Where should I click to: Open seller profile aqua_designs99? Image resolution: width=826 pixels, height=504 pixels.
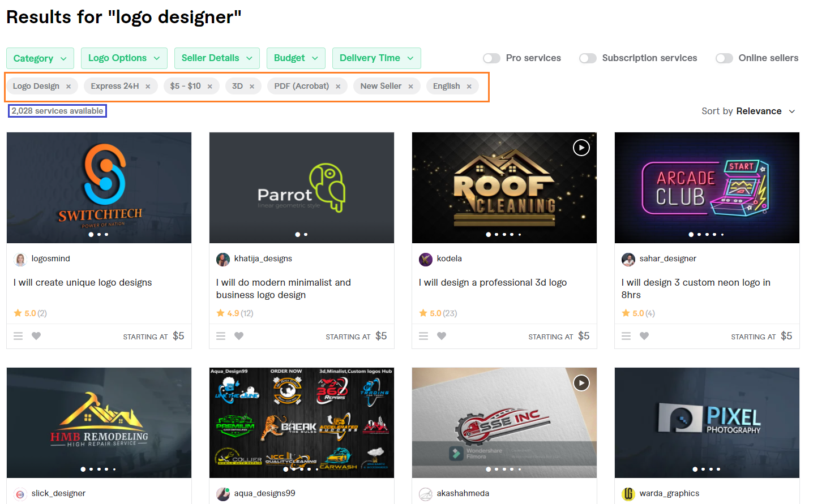pyautogui.click(x=265, y=493)
